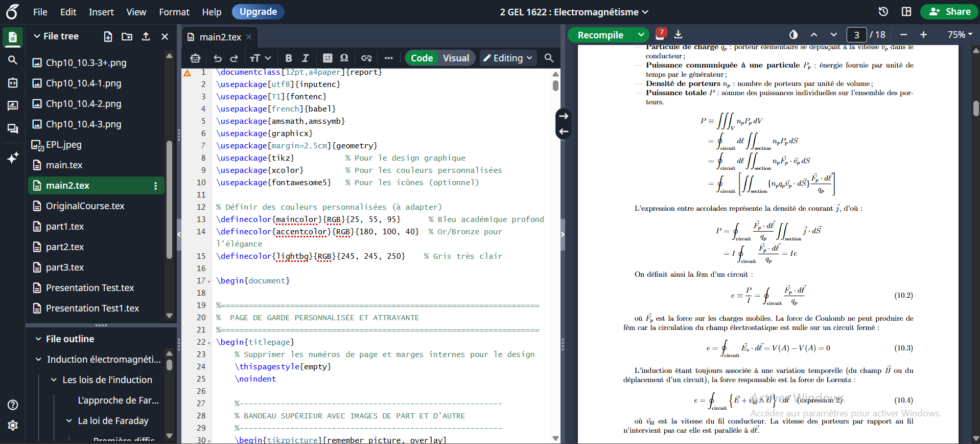The height and width of the screenshot is (444, 980).
Task: Apply bold formatting
Action: [288, 58]
